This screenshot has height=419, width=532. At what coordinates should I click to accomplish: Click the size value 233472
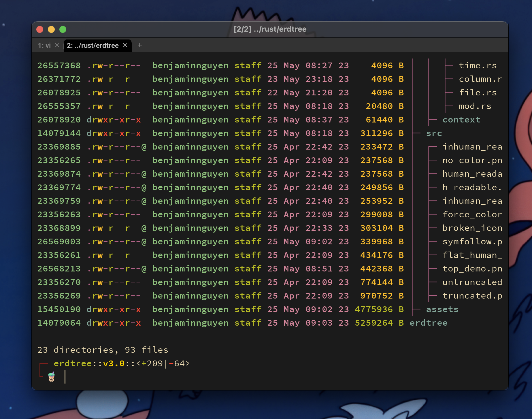pyautogui.click(x=377, y=147)
